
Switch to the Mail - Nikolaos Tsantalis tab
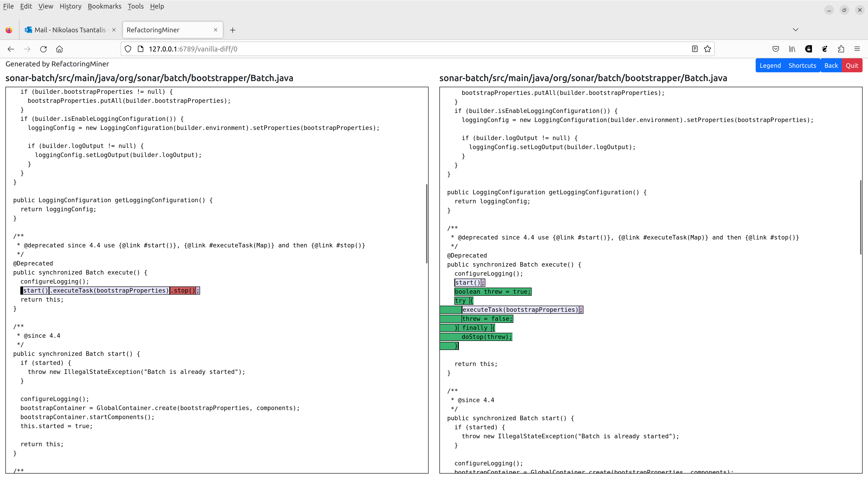coord(69,30)
